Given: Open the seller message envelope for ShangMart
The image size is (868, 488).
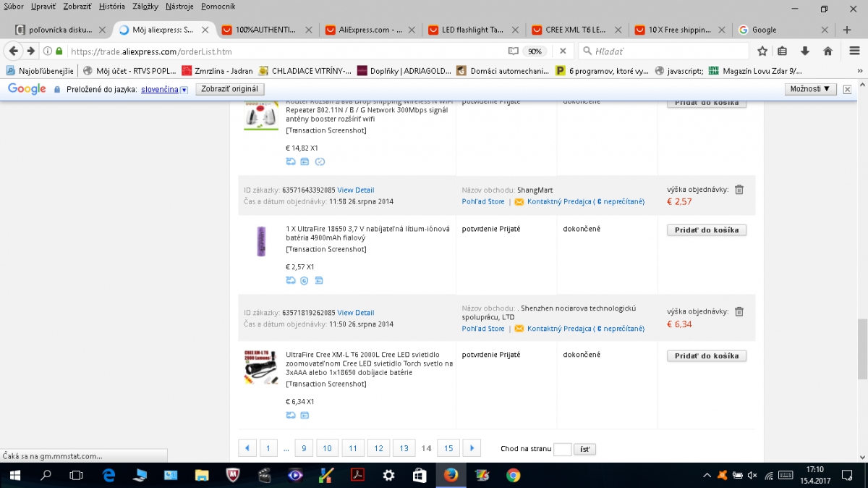Looking at the screenshot, I should click(x=519, y=202).
